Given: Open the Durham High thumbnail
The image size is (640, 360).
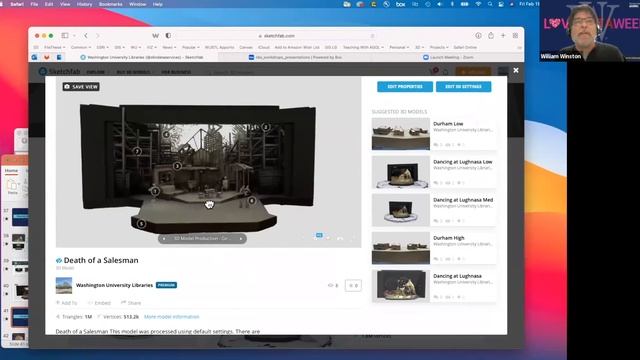Looking at the screenshot, I should coord(400,248).
